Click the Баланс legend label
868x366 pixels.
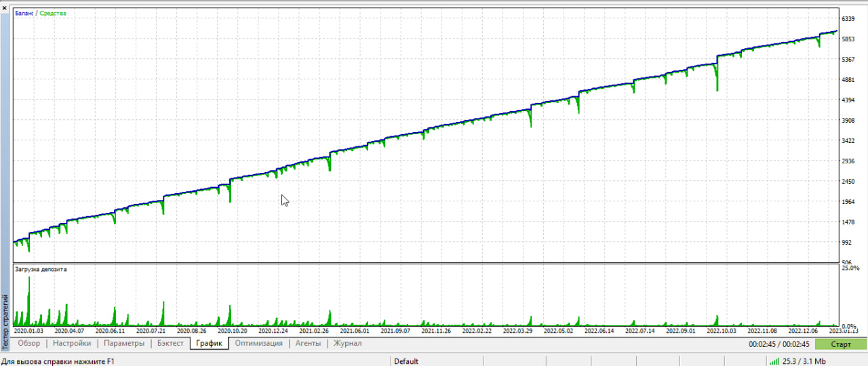click(x=24, y=13)
